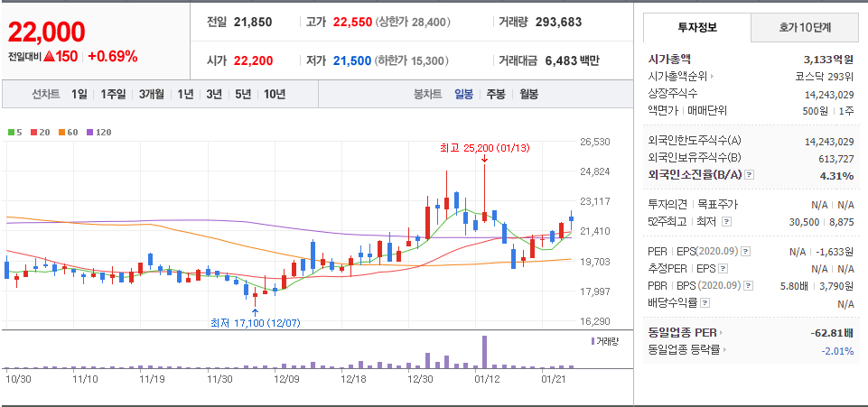Click the arrow next to 시가총액순위
868x407 pixels.
tap(712, 77)
